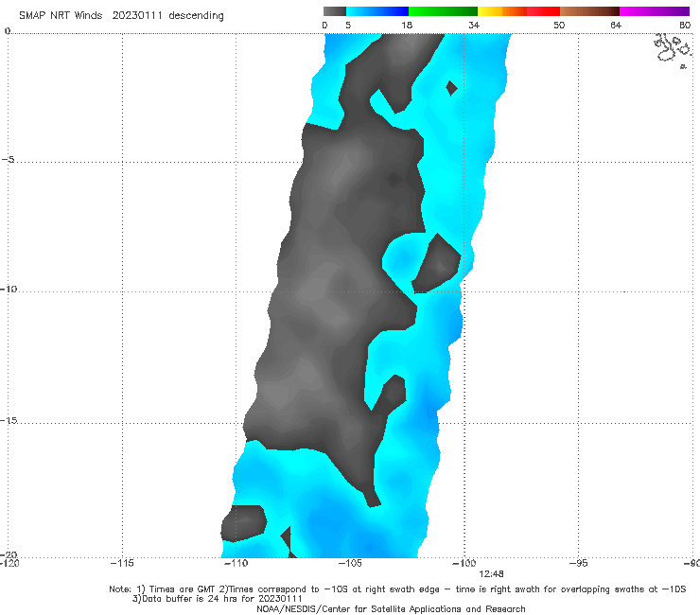This screenshot has width=700, height=615.
Task: Click the magenta segment of the color bar
Action: (x=655, y=11)
